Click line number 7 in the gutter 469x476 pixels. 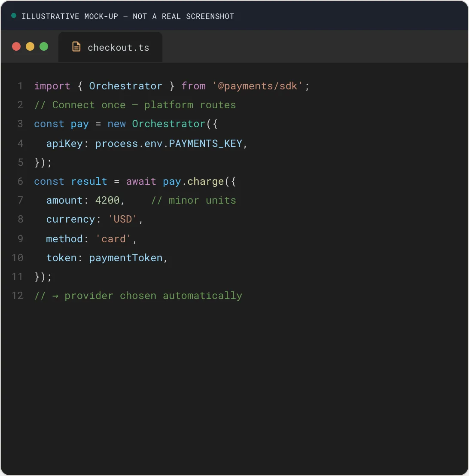pyautogui.click(x=20, y=200)
